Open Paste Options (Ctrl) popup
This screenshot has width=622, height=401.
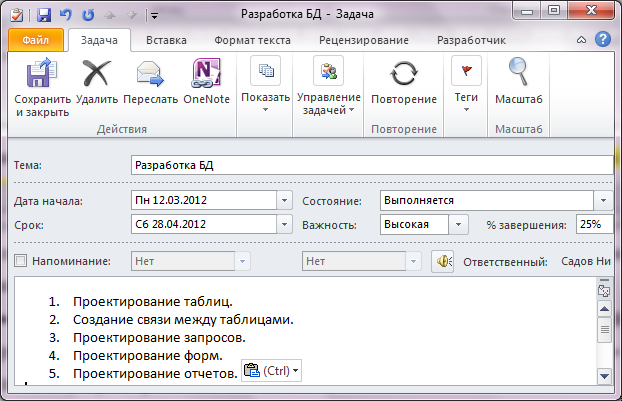pos(271,370)
